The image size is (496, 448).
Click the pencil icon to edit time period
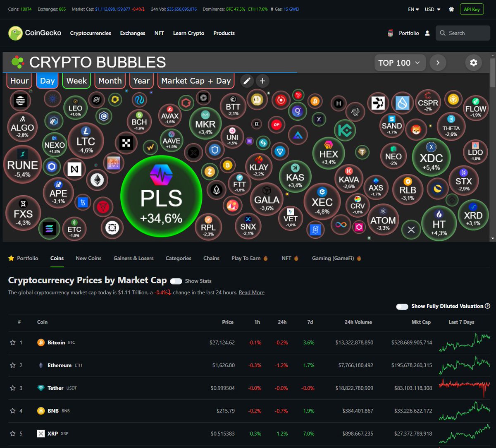[x=247, y=81]
